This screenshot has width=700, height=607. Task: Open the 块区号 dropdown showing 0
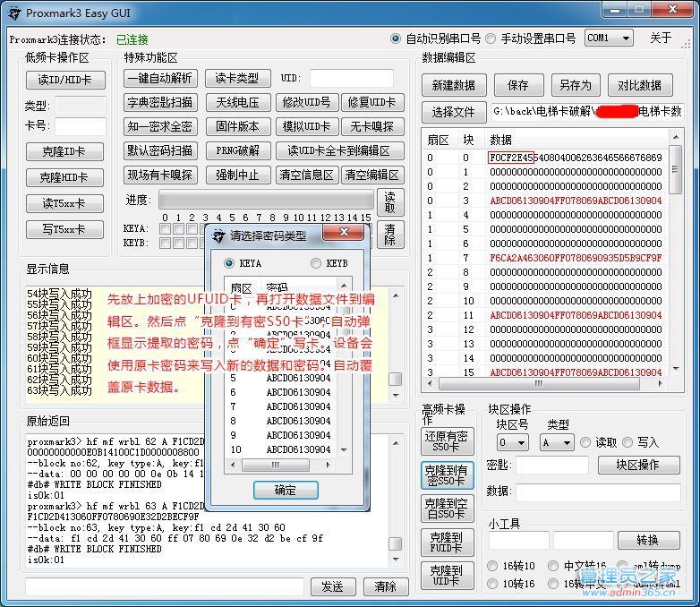pos(513,442)
